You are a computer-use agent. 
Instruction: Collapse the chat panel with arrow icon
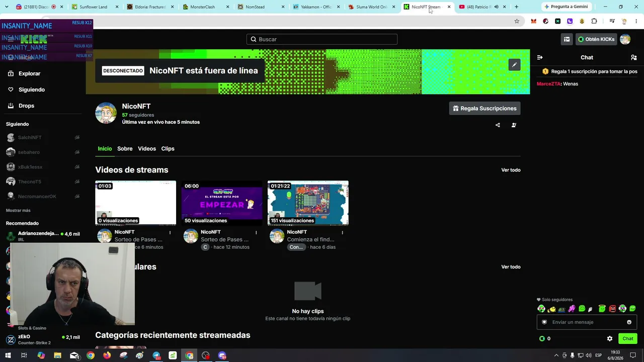540,57
